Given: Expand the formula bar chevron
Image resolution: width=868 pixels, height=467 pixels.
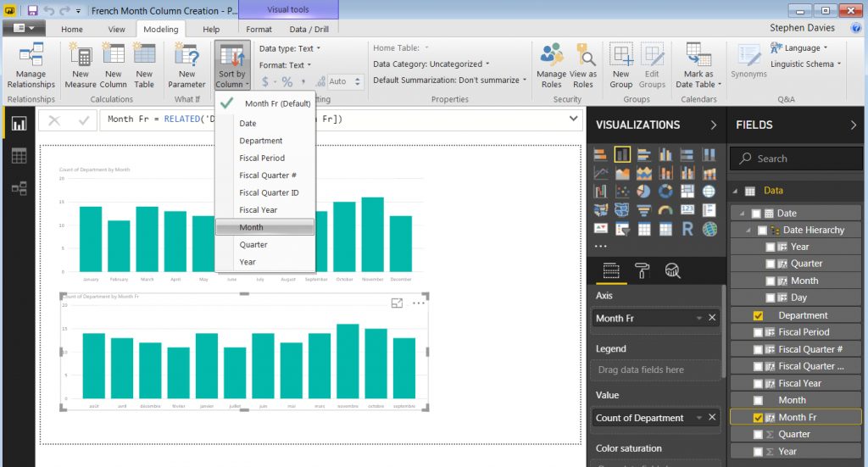Looking at the screenshot, I should pos(576,120).
